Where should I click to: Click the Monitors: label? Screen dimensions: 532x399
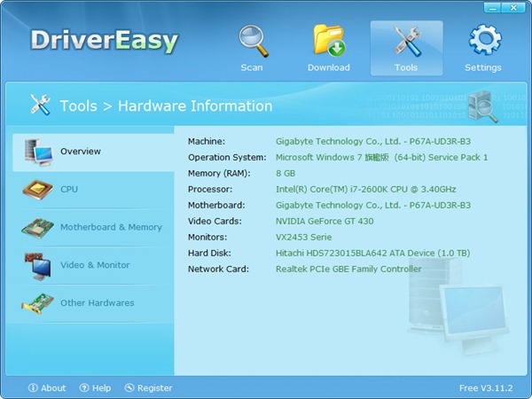coord(207,237)
